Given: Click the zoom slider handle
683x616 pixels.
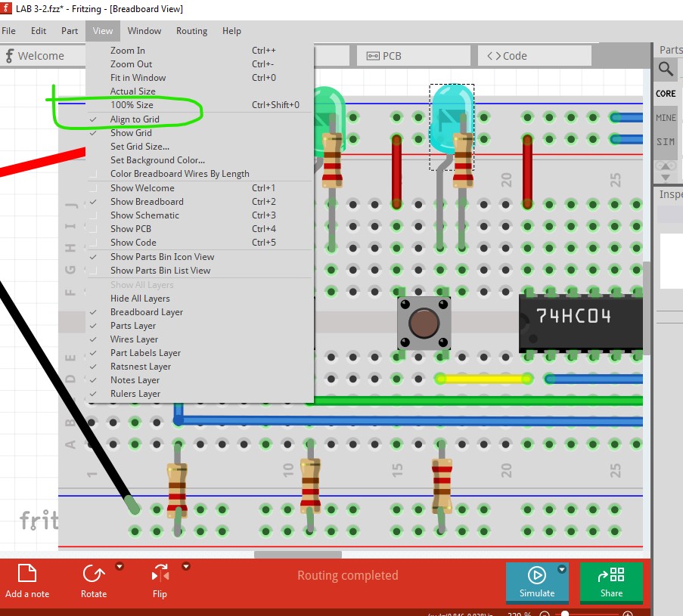Looking at the screenshot, I should (564, 614).
